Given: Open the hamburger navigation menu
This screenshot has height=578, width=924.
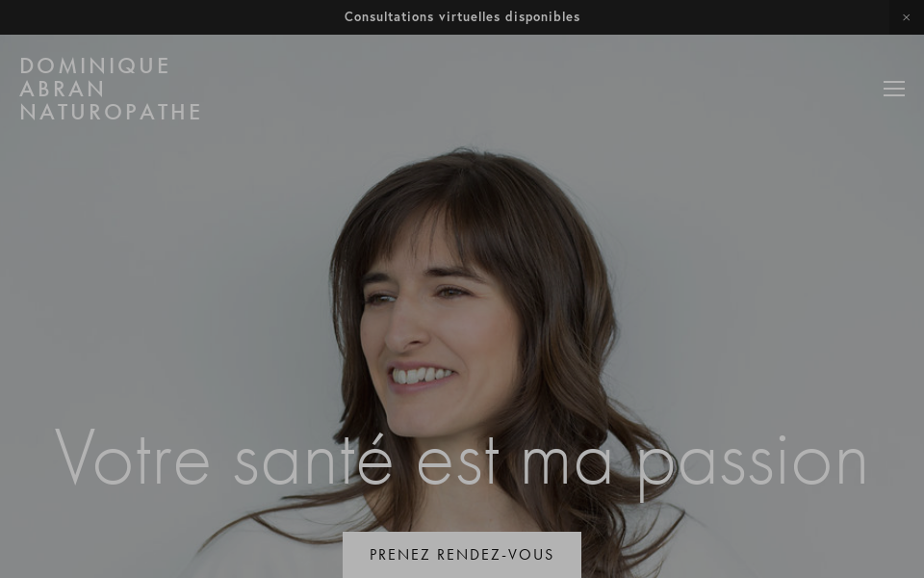Looking at the screenshot, I should 894,89.
